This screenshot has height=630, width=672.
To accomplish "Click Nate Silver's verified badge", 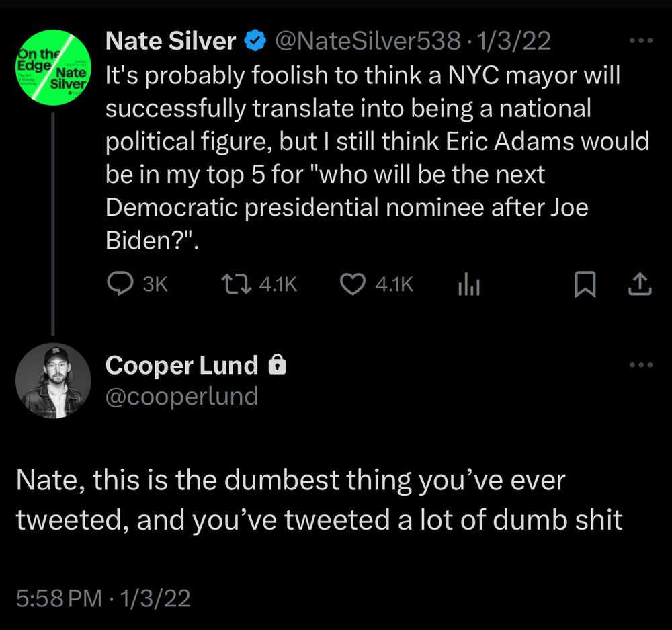I will click(x=253, y=42).
